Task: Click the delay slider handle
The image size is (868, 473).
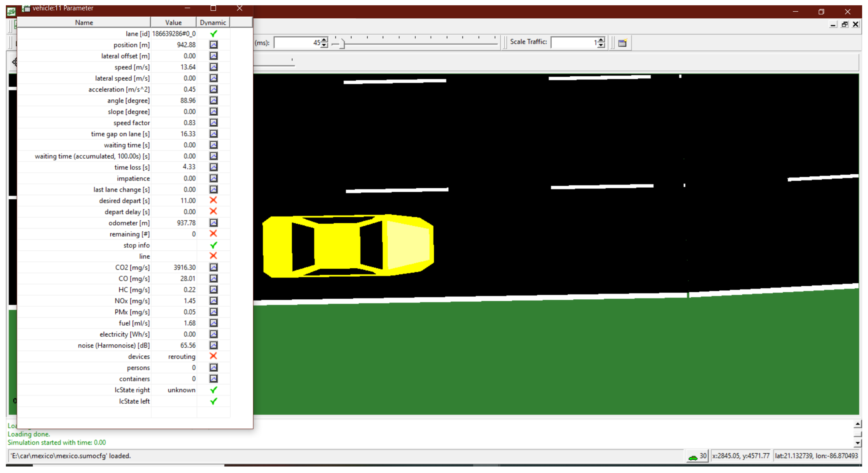Action: tap(342, 44)
